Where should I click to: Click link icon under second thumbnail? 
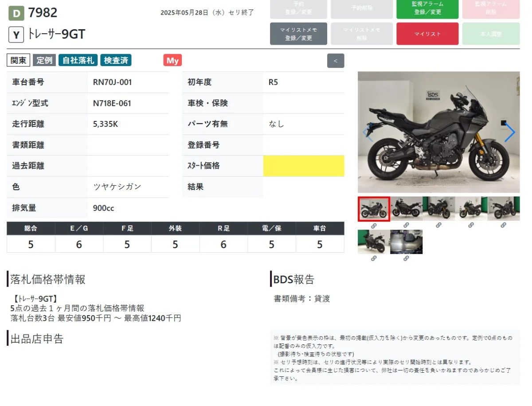tap(406, 225)
